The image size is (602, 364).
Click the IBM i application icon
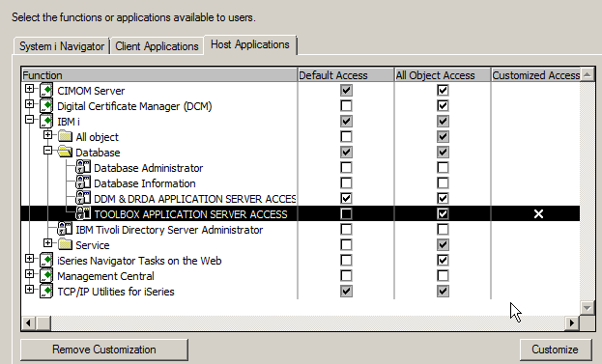46,122
